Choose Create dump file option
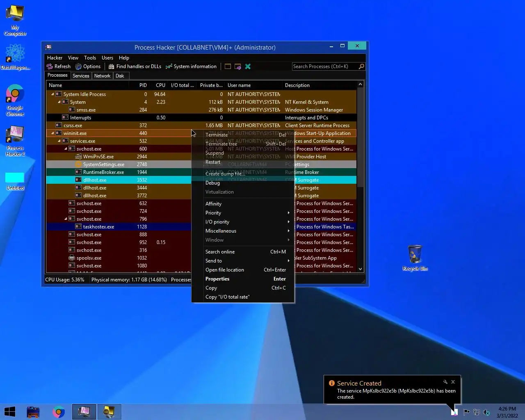Screen dimensions: 525x420 click(243, 174)
